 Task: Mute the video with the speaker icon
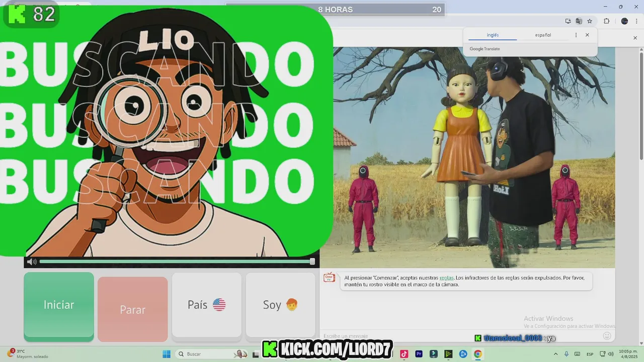tap(31, 261)
